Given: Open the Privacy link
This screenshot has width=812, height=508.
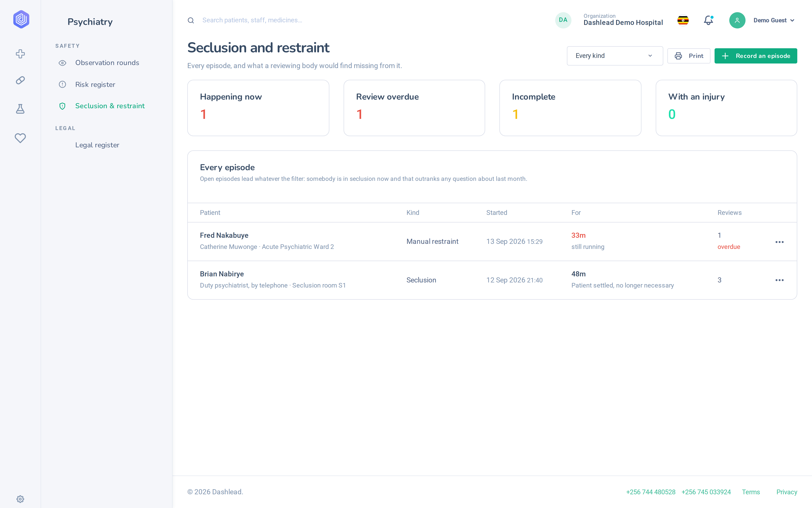Looking at the screenshot, I should tap(786, 492).
